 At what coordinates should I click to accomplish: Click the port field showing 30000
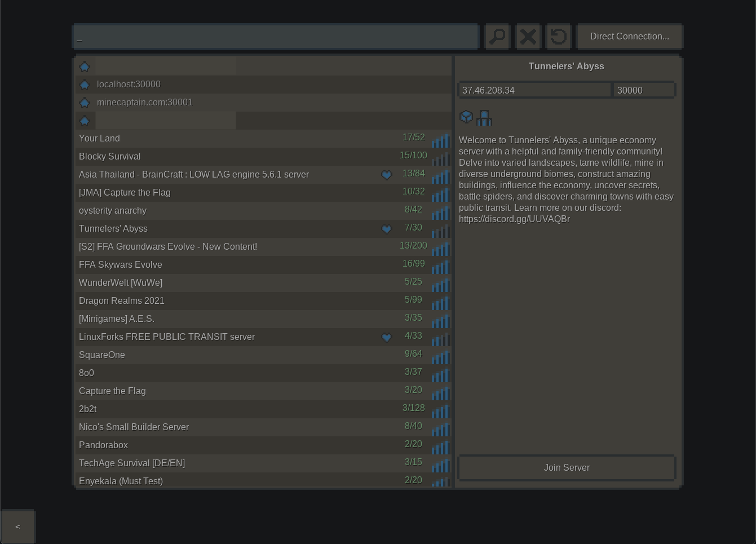[644, 90]
